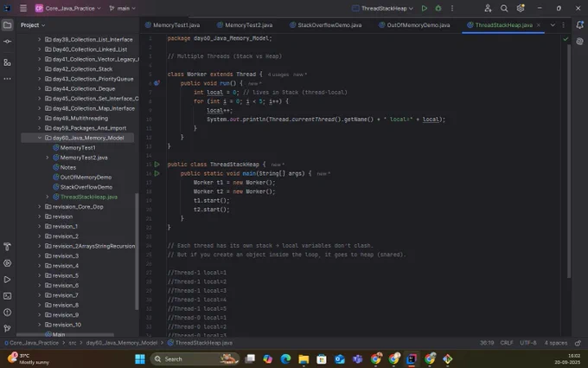Show hidden editor tabs chevron
The height and width of the screenshot is (368, 588).
553,25
